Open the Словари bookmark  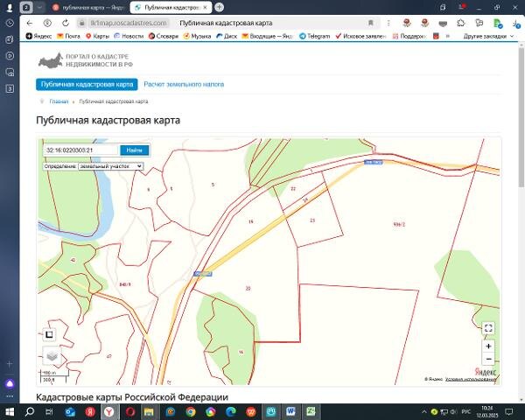tap(164, 36)
